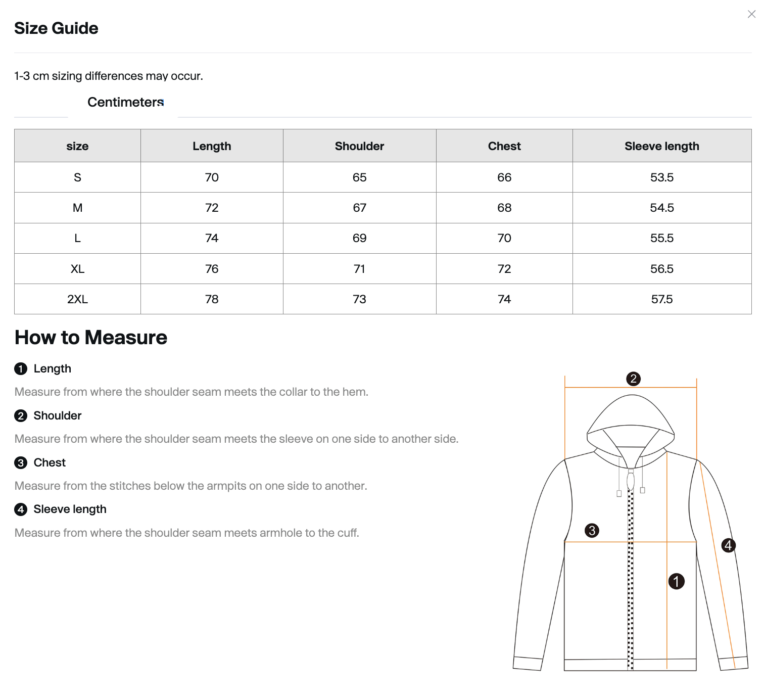The width and height of the screenshot is (764, 700).
Task: Select the S size row
Action: (x=77, y=177)
